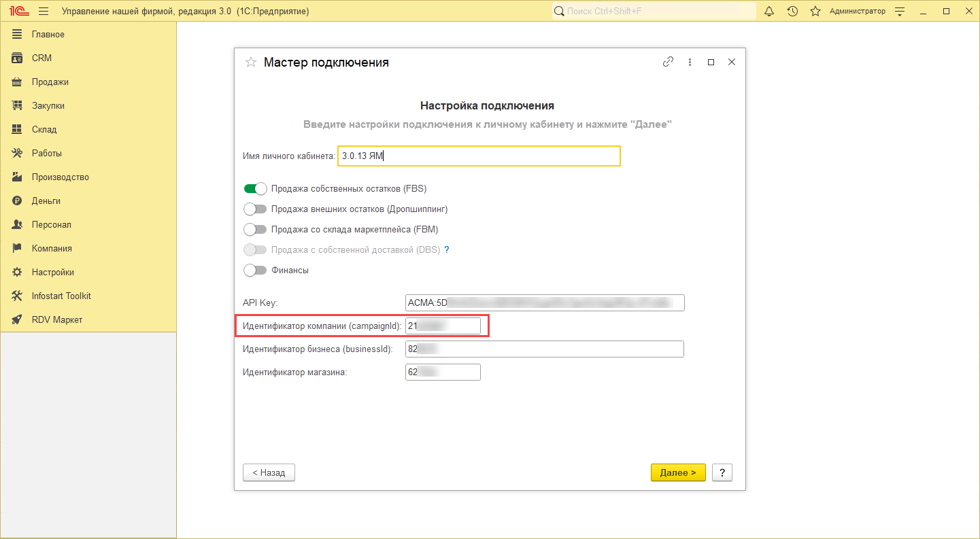The height and width of the screenshot is (539, 980).
Task: Click the Идентификатор магазина input field
Action: 443,372
